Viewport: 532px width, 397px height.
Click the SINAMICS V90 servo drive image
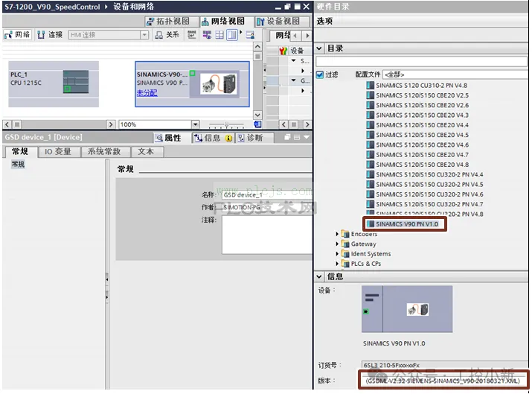[219, 84]
